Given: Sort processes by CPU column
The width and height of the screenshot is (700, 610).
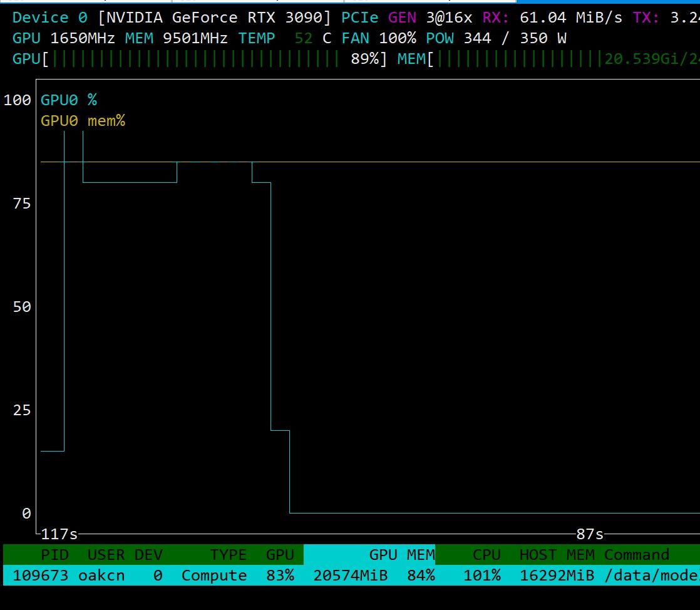Looking at the screenshot, I should 486,555.
